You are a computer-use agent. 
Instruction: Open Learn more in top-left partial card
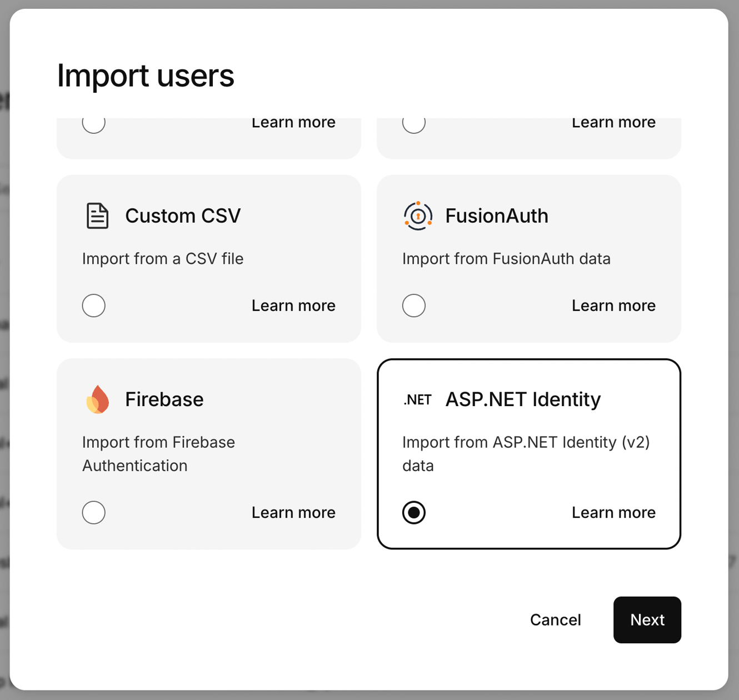tap(293, 123)
